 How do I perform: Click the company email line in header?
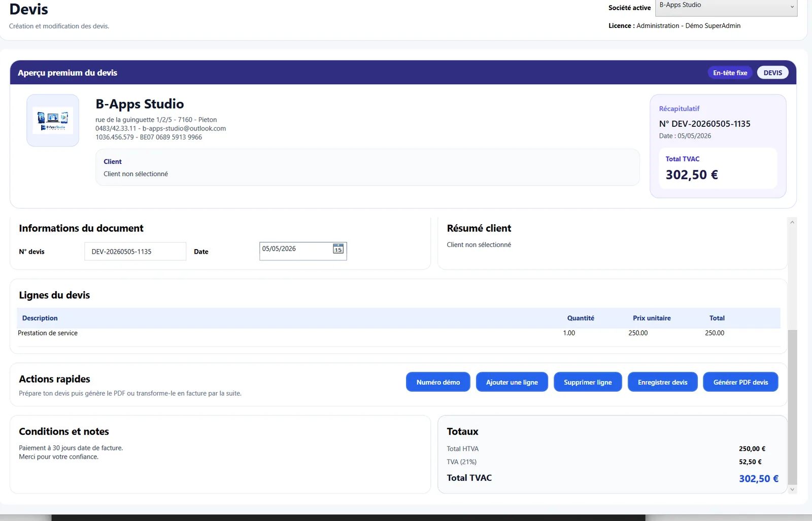point(160,129)
